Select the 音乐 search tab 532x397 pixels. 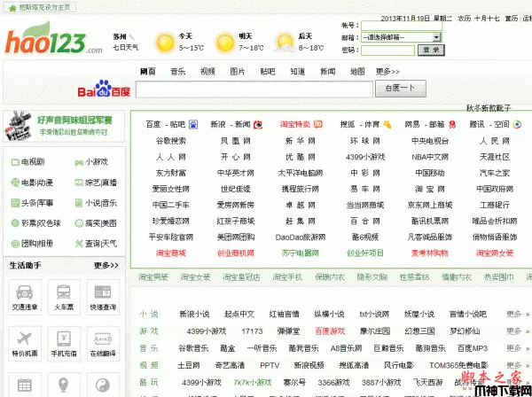point(178,72)
